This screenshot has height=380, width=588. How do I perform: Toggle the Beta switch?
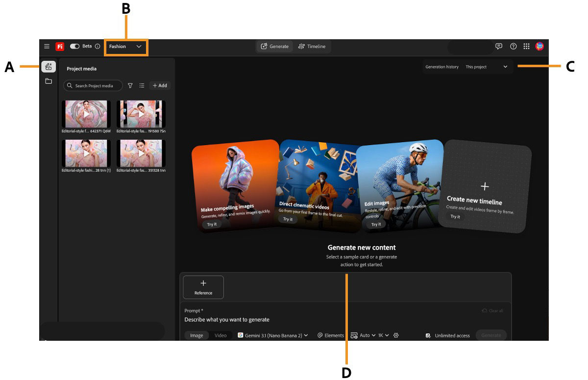(x=75, y=46)
